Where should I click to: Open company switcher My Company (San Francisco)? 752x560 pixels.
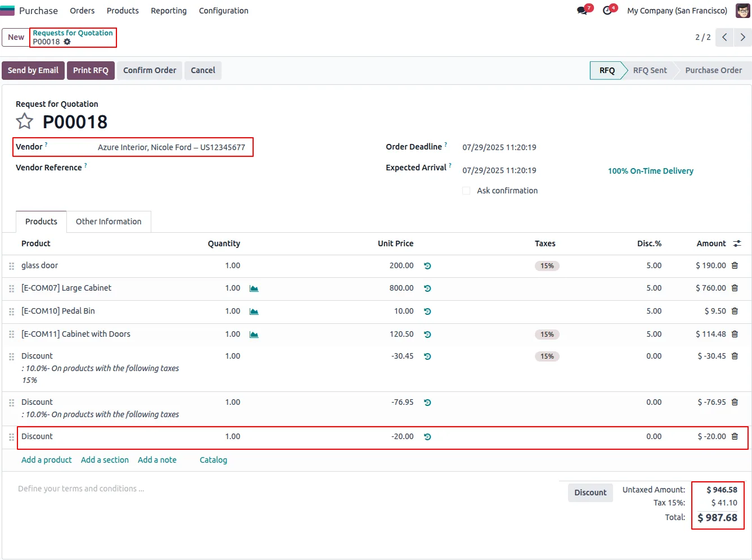pos(677,11)
